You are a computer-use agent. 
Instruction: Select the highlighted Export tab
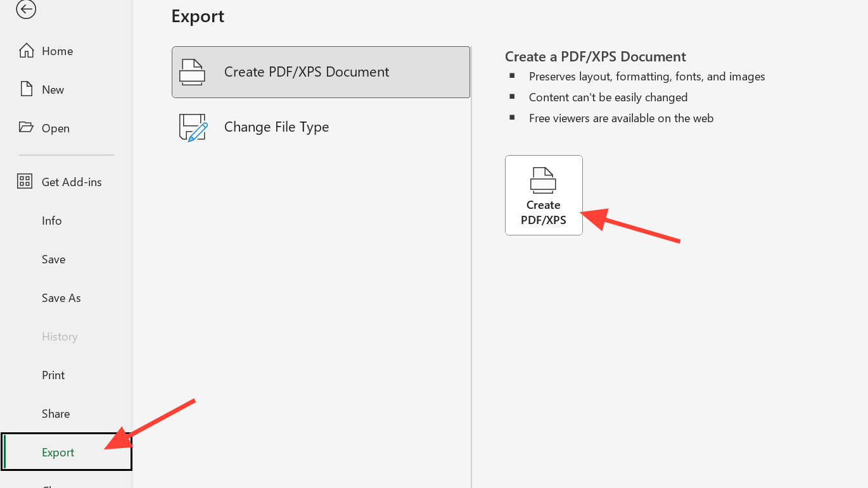tap(58, 452)
